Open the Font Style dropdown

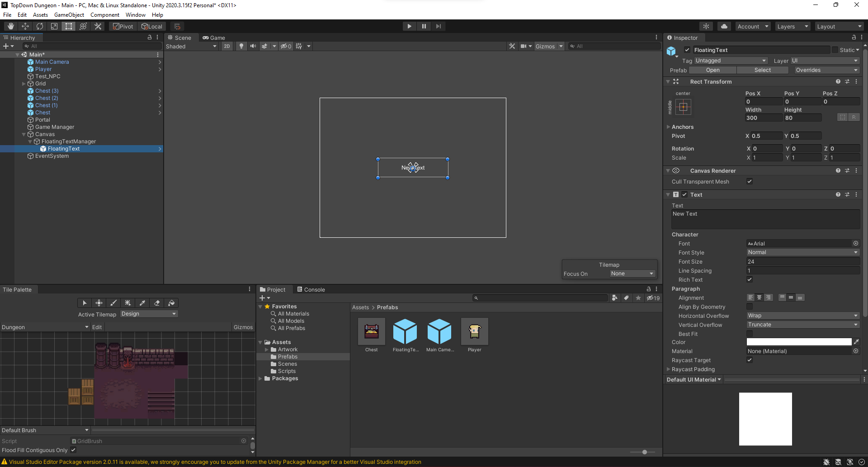(802, 252)
